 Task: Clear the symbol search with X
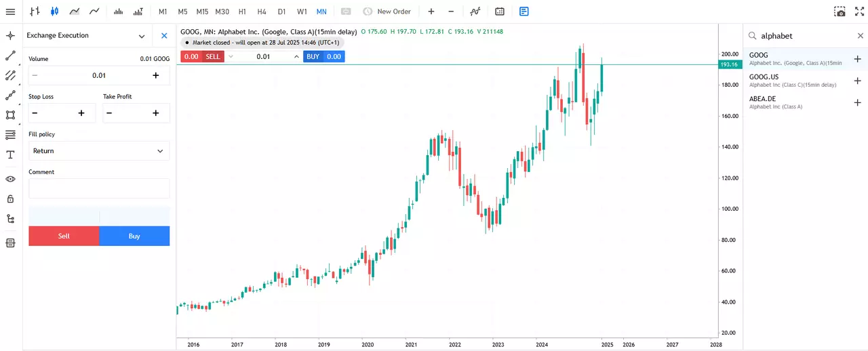point(861,36)
